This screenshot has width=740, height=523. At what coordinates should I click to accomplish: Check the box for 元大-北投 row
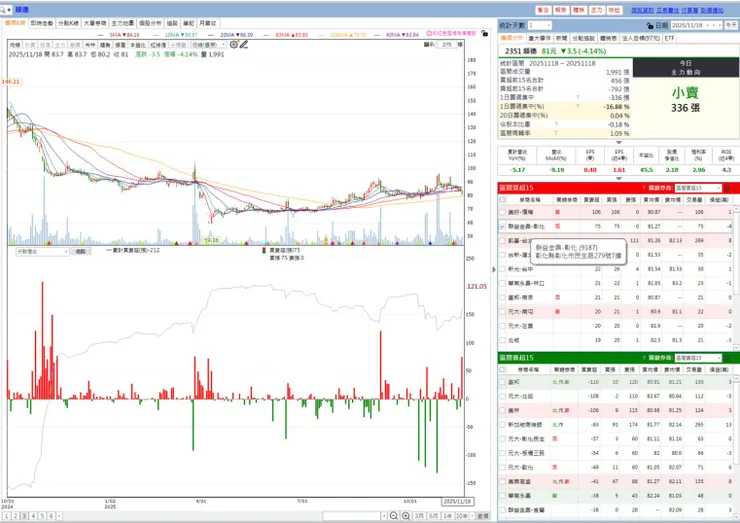coord(503,396)
